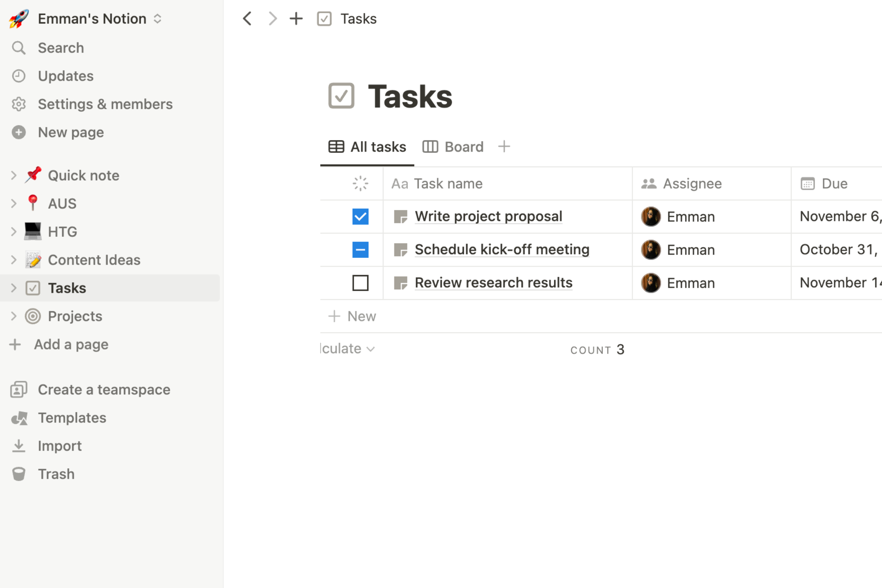Open the Emman's Notion workspace switcher
The width and height of the screenshot is (882, 588).
coord(99,18)
